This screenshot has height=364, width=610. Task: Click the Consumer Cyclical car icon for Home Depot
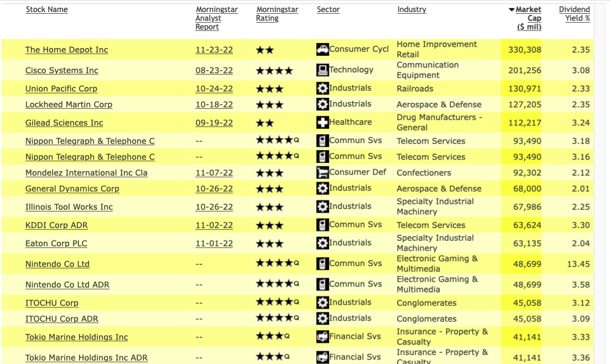322,50
